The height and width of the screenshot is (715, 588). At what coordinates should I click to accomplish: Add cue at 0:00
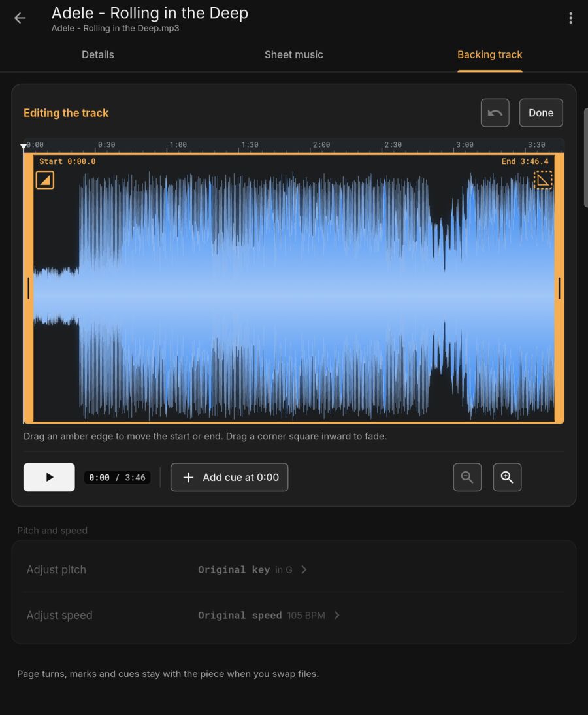[229, 477]
